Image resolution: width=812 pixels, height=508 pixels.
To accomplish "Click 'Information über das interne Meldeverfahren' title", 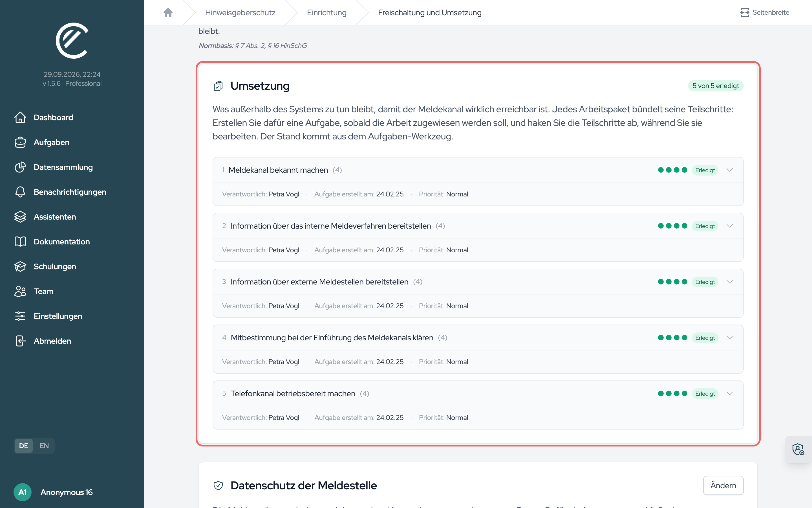I will pyautogui.click(x=330, y=226).
